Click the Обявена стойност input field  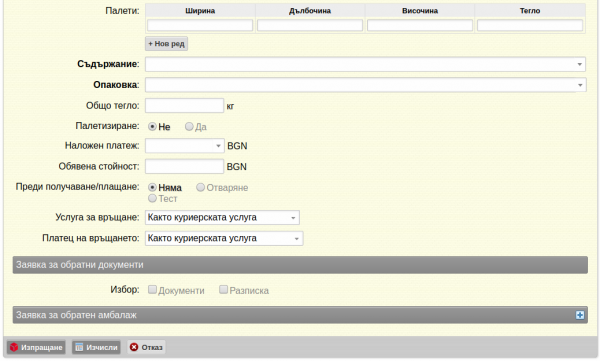tap(184, 167)
